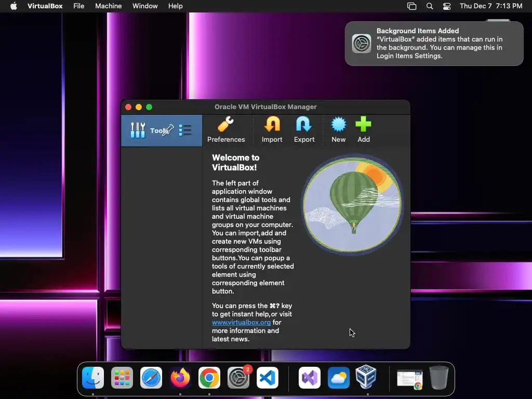
Task: Open the minimized window thumbnail in Dock
Action: click(409, 379)
